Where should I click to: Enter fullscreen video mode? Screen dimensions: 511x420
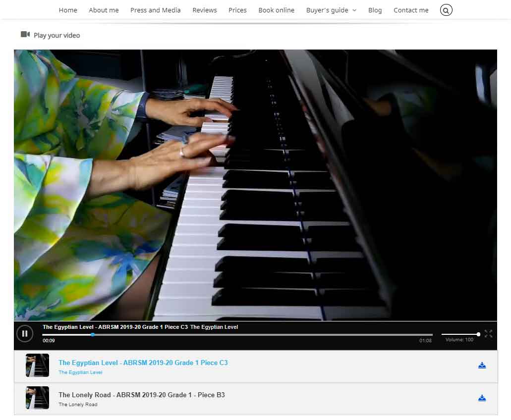(488, 334)
